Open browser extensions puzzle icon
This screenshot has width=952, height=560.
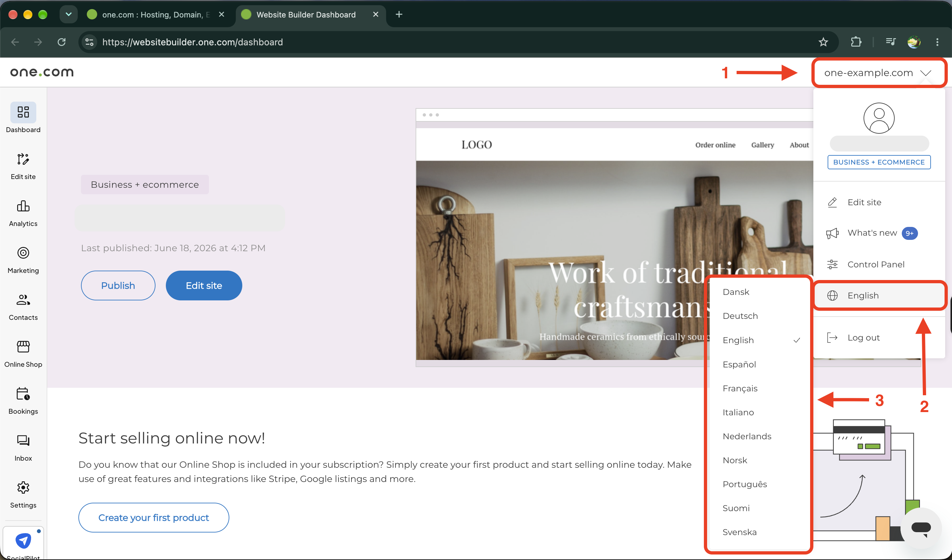tap(856, 42)
